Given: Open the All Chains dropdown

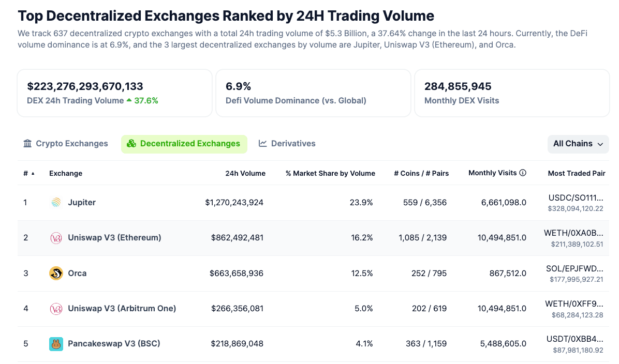Looking at the screenshot, I should [578, 144].
